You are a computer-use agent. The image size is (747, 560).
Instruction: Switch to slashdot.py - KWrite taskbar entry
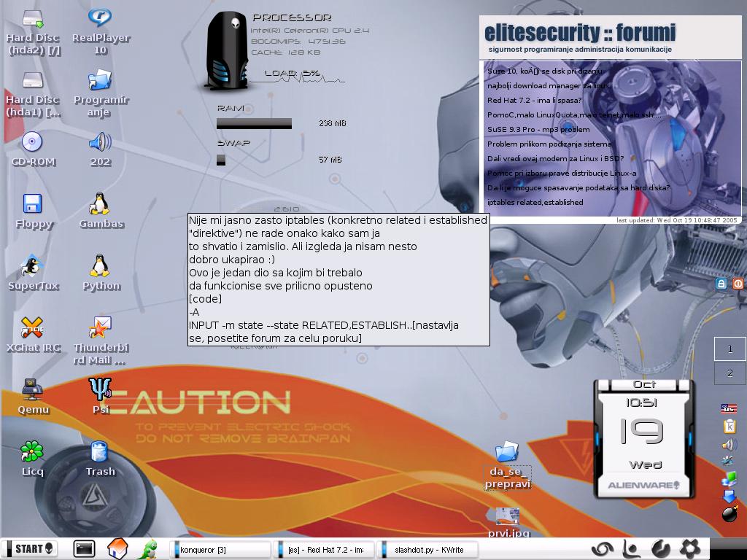[x=427, y=550]
